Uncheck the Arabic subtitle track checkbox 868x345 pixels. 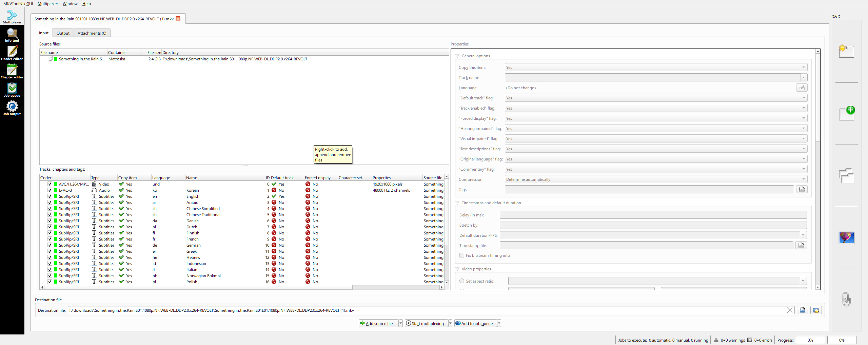(x=50, y=202)
